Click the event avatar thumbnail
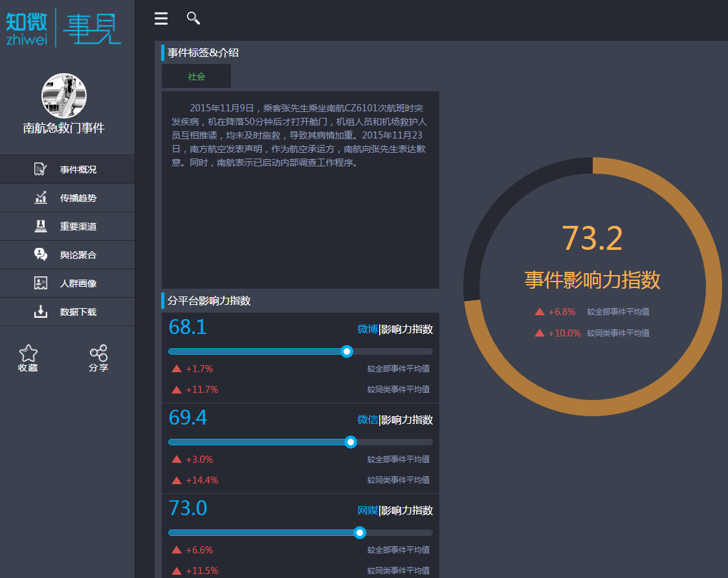The width and height of the screenshot is (728, 578). point(65,95)
